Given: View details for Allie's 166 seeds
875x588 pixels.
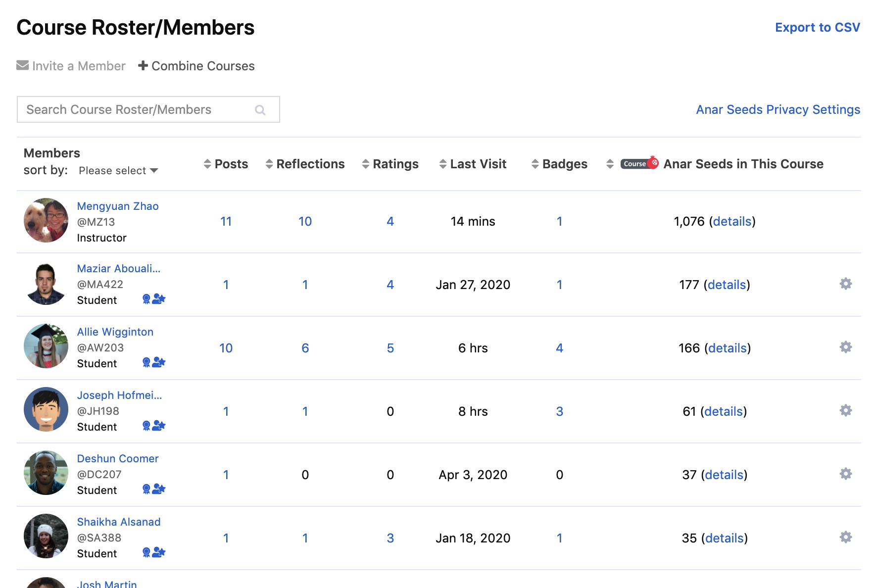Looking at the screenshot, I should point(728,348).
